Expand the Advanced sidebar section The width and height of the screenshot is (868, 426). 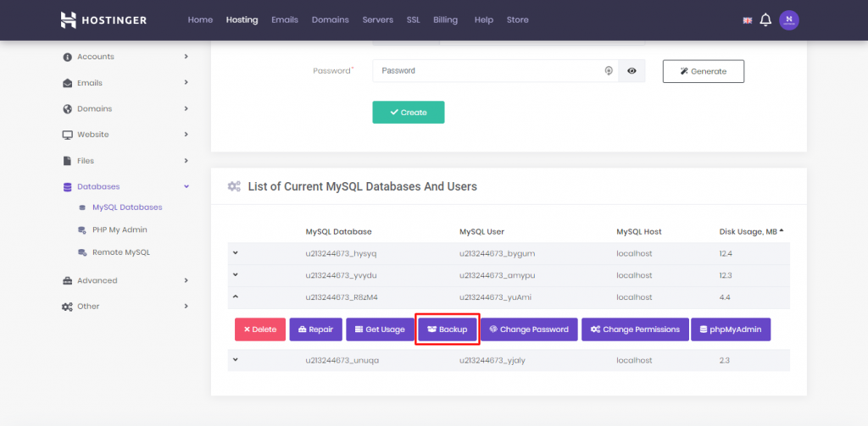point(186,280)
